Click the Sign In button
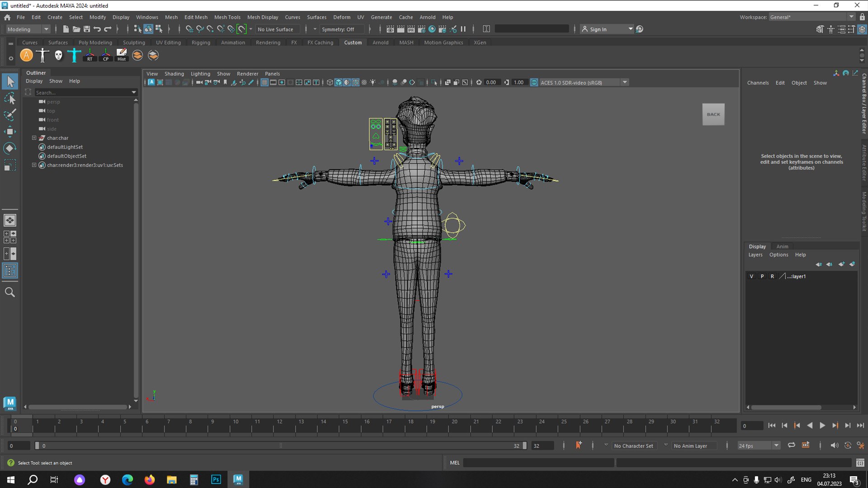This screenshot has width=868, height=488. point(607,29)
